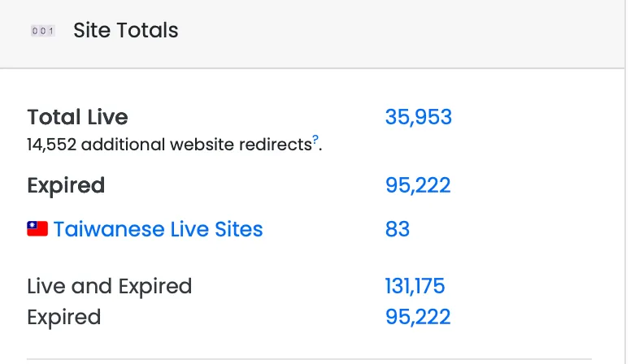Open the 35,953 Total Live count
Image resolution: width=639 pixels, height=364 pixels.
click(x=419, y=117)
